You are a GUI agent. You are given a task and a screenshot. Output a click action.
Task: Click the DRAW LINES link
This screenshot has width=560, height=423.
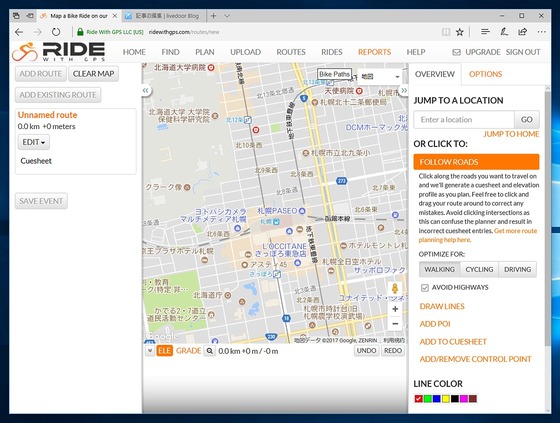(442, 307)
